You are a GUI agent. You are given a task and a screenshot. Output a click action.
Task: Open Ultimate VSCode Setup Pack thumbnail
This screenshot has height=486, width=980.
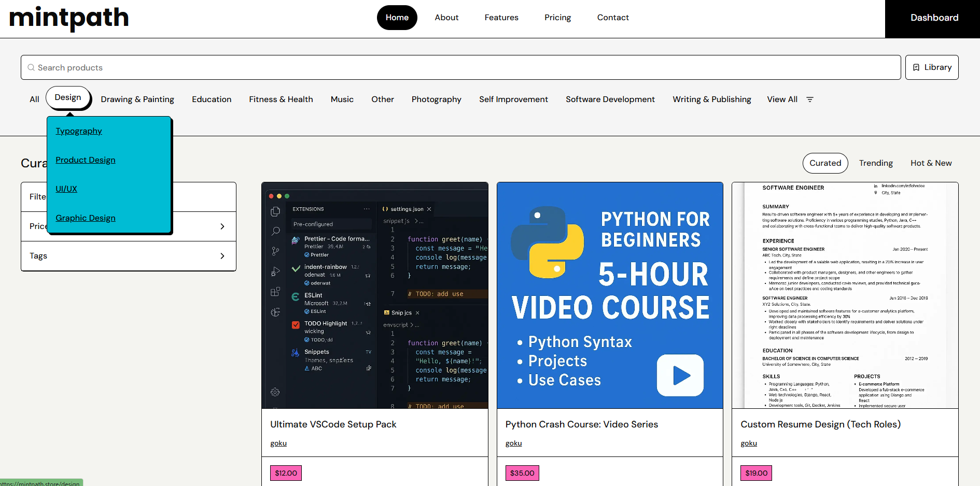[x=374, y=295]
